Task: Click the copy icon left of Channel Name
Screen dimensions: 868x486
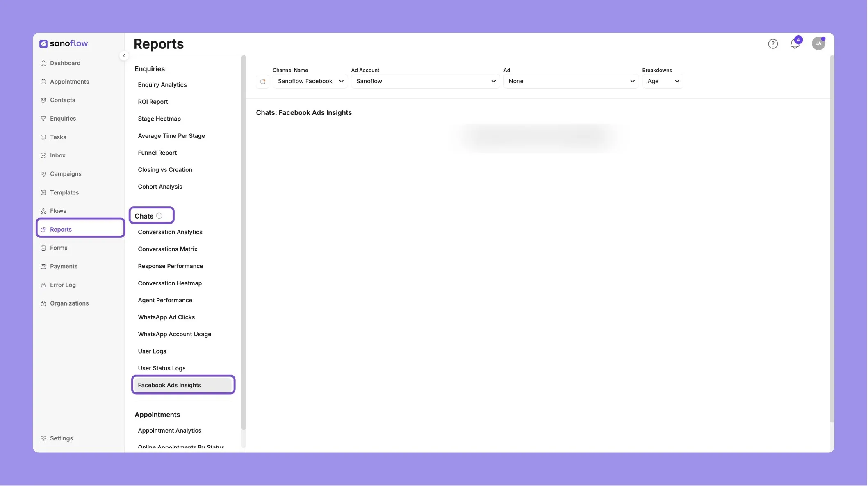Action: click(x=263, y=81)
